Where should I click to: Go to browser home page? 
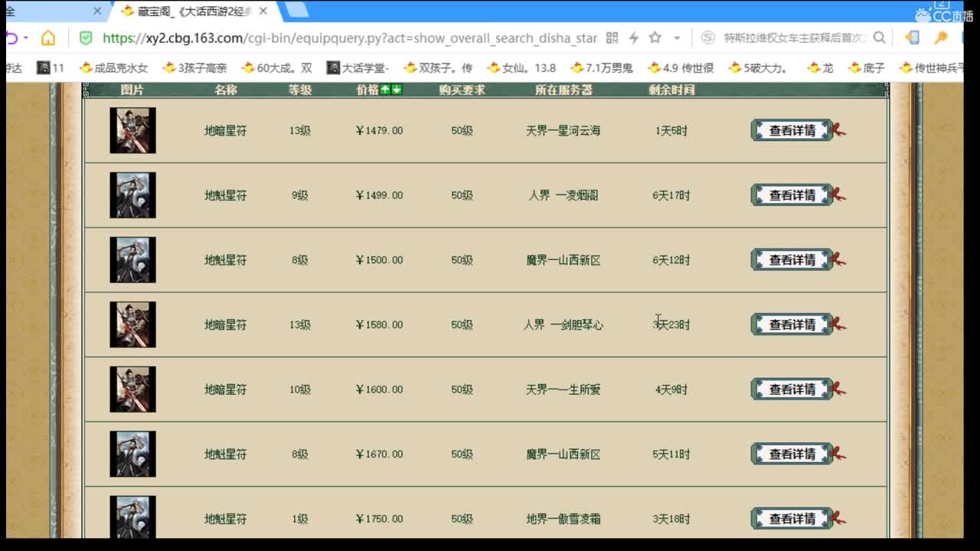pyautogui.click(x=48, y=38)
